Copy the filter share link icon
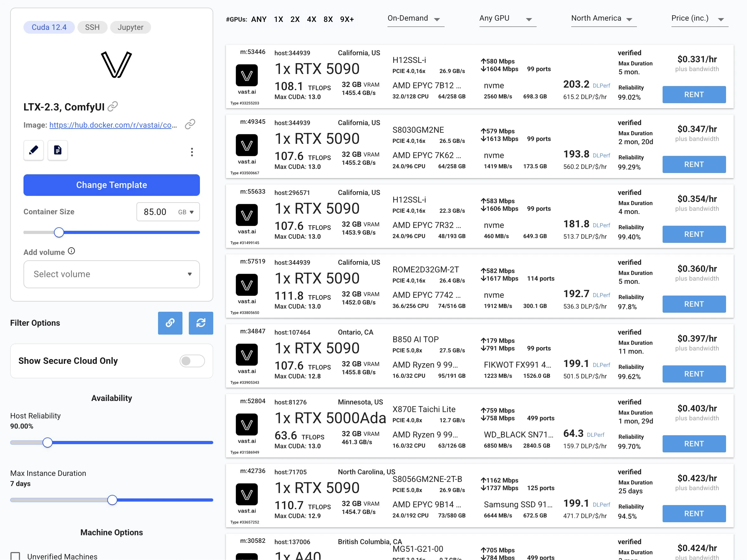This screenshot has height=560, width=747. pyautogui.click(x=170, y=323)
